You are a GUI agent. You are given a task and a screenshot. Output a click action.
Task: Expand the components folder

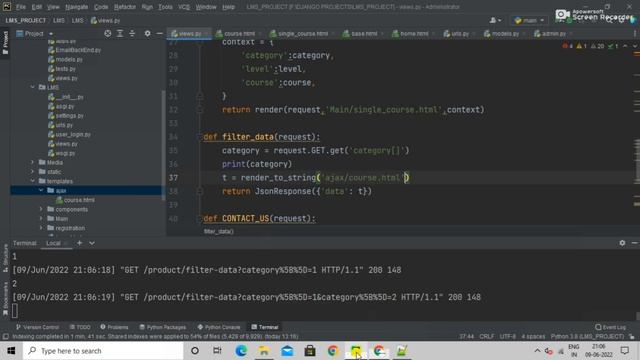[x=41, y=209]
